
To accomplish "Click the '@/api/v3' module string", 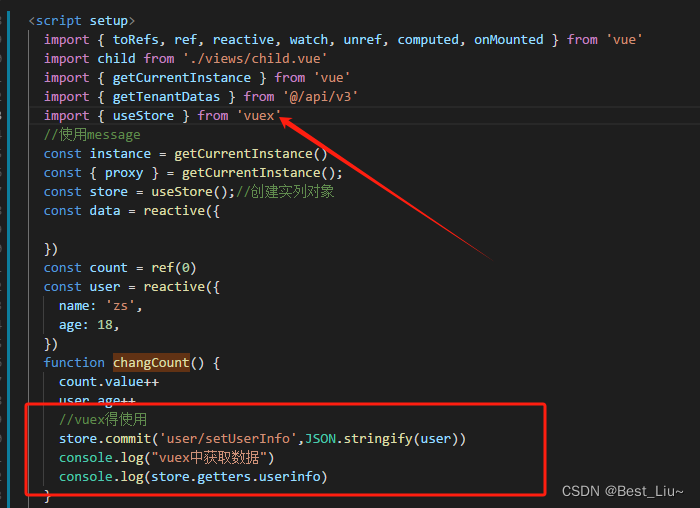I will 321,96.
